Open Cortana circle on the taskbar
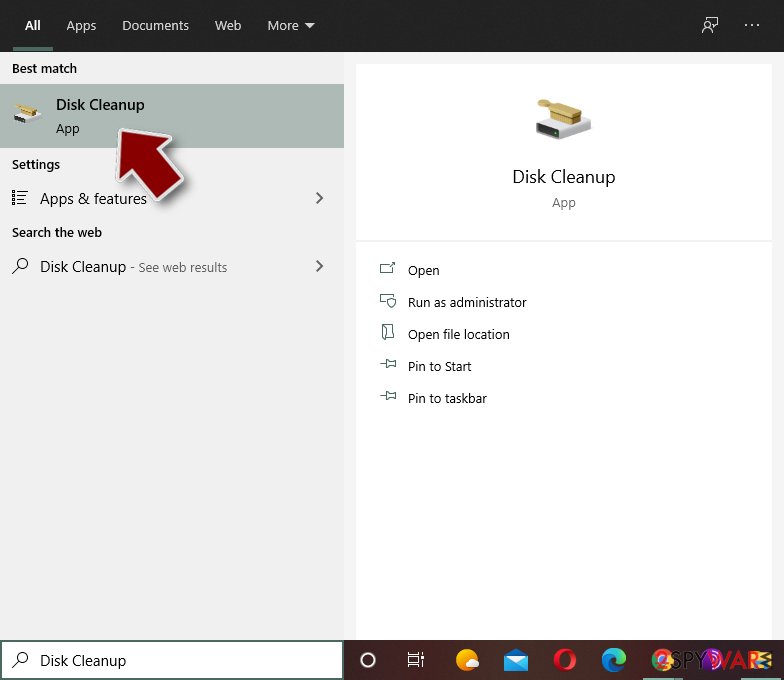The width and height of the screenshot is (784, 680). [x=368, y=660]
